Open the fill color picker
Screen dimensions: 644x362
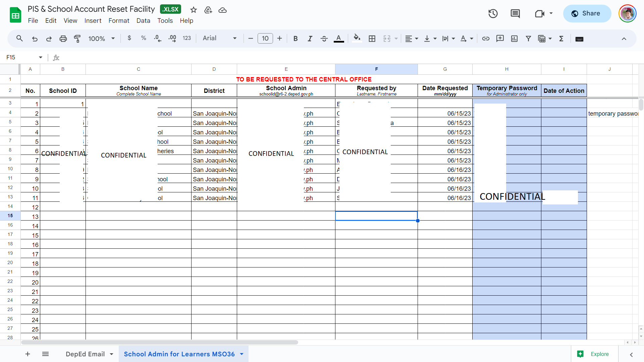pos(357,38)
